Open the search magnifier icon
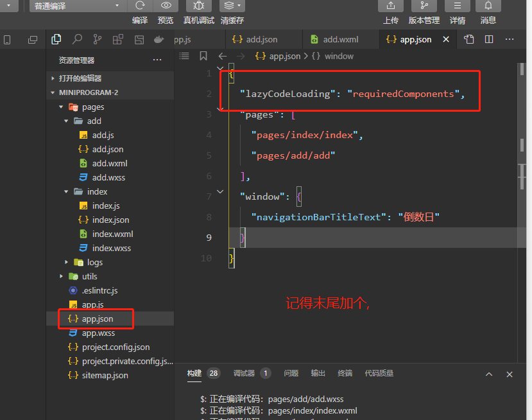The width and height of the screenshot is (532, 420). pos(77,39)
